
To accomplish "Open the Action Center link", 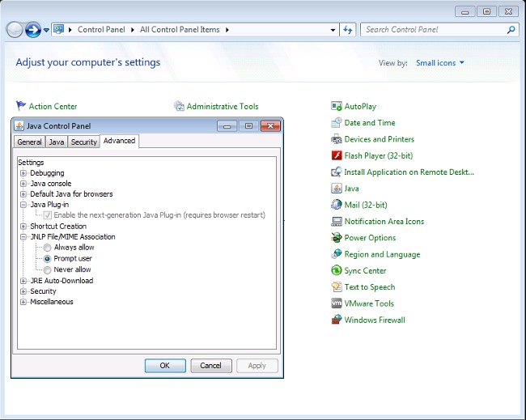I will 53,106.
